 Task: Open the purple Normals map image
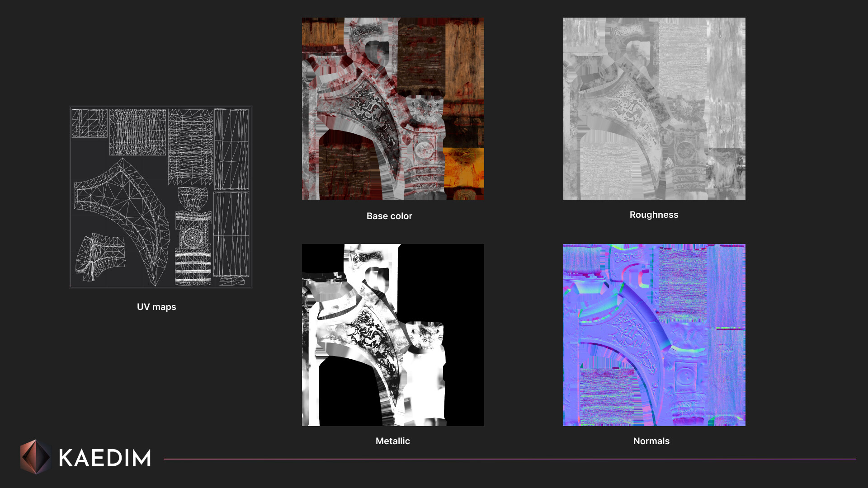coord(654,335)
